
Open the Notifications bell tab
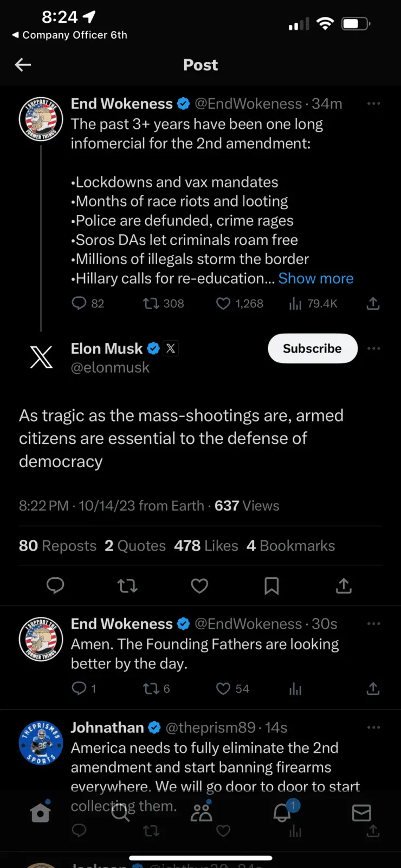pyautogui.click(x=282, y=812)
